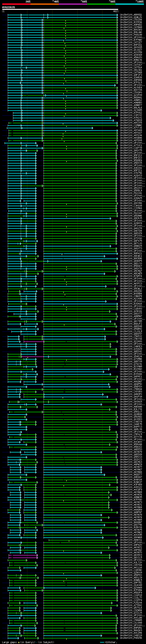Select hit UniRef100_Q2XPV9

click(x=131, y=95)
